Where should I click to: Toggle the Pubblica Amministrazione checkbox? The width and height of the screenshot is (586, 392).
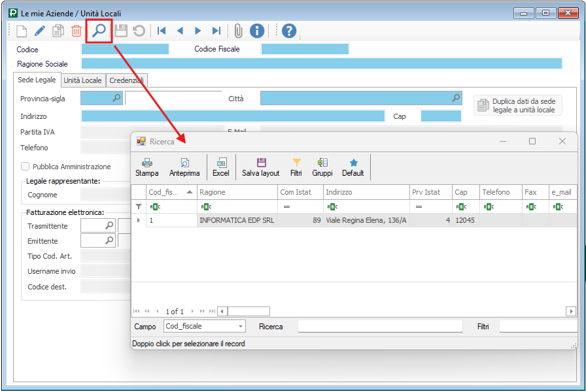pyautogui.click(x=26, y=167)
